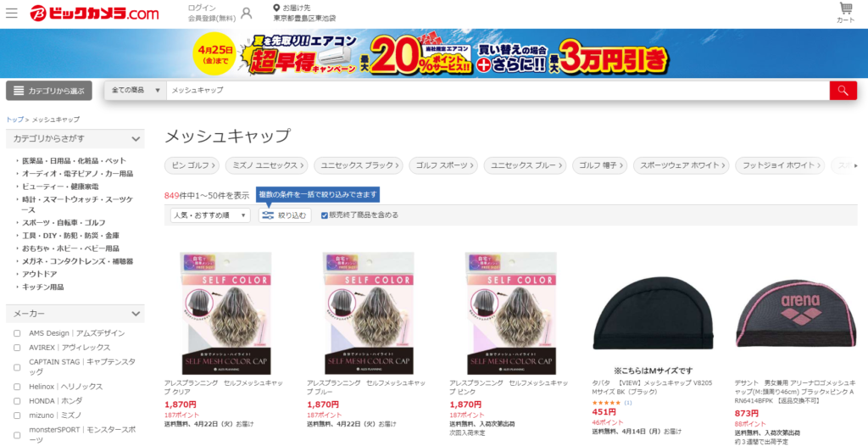This screenshot has height=446, width=868.
Task: Uncheck 販売終了商品を含める checkbox
Action: [325, 215]
